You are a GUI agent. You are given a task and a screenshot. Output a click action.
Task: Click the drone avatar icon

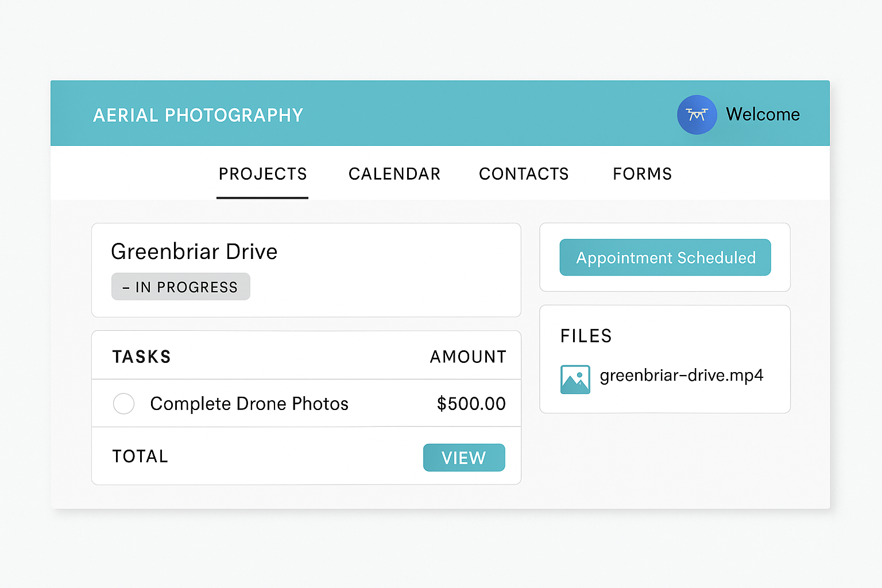tap(697, 115)
